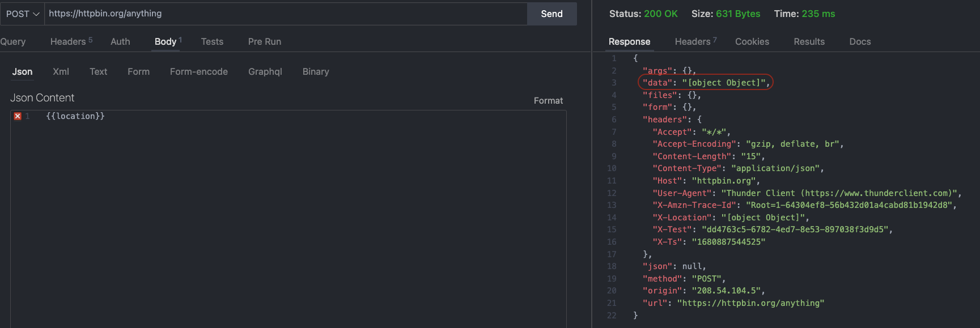
Task: Select the Xml body type
Action: click(x=61, y=71)
